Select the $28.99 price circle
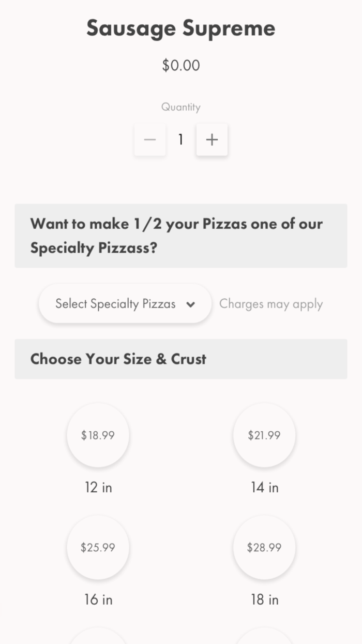 [264, 547]
